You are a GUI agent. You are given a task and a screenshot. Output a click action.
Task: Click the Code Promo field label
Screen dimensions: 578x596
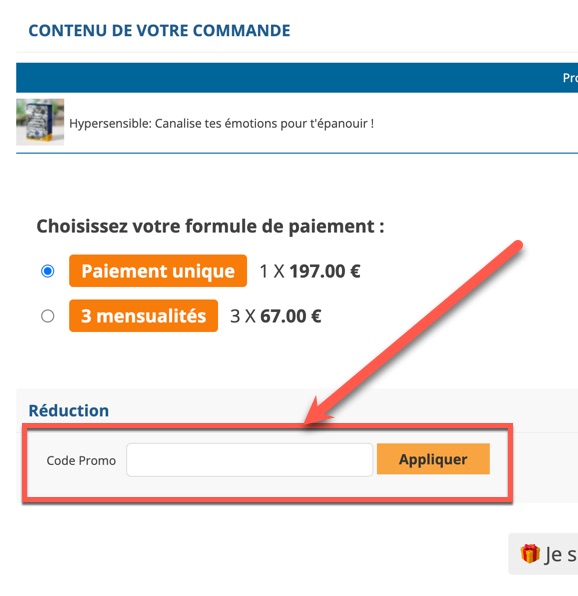pos(81,461)
